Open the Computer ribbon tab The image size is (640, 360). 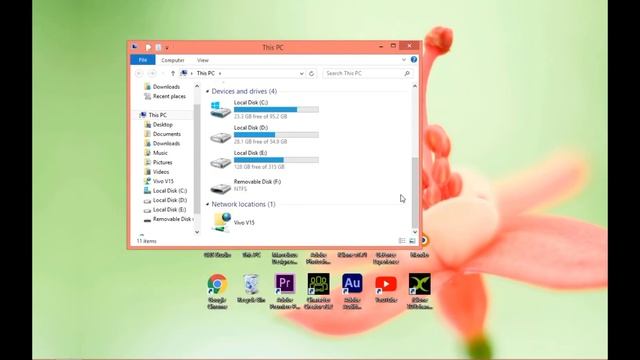[173, 60]
